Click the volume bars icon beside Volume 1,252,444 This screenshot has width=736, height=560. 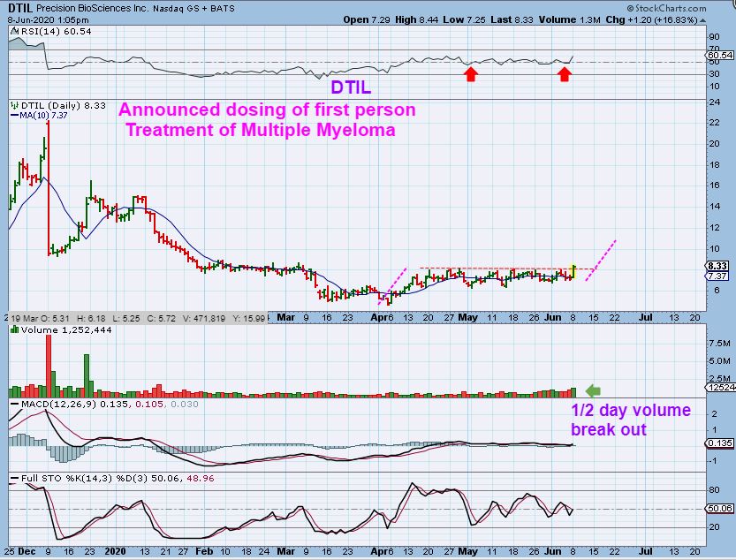coord(15,330)
